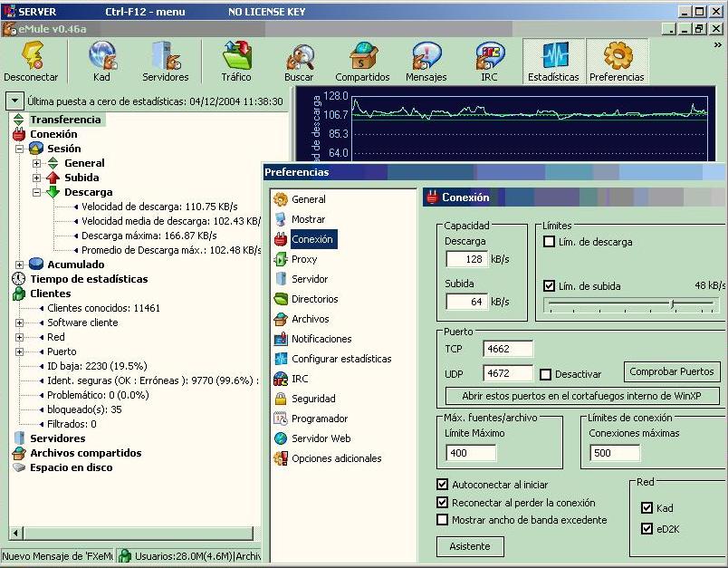Expand the Puerto tree node

point(20,351)
